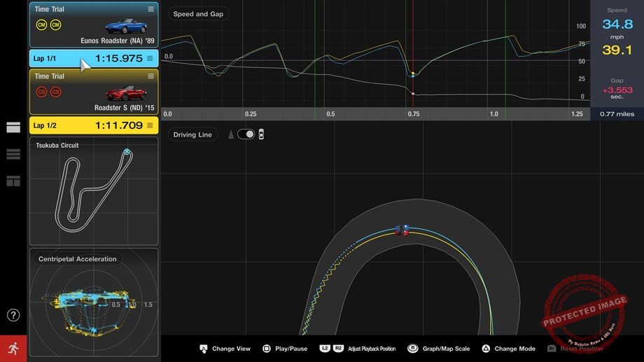Click the gap value +3.553 sec.
Screen dimensions: 644x362
click(x=617, y=93)
